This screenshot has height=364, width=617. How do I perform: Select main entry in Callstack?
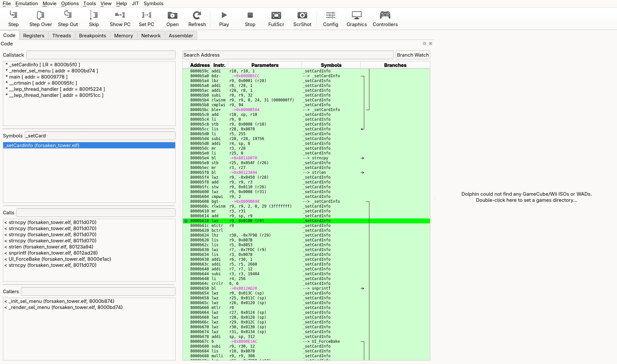coord(89,77)
